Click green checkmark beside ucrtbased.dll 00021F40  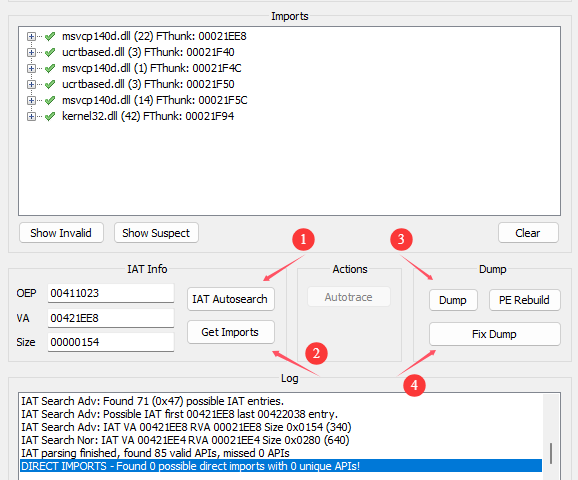[50, 52]
